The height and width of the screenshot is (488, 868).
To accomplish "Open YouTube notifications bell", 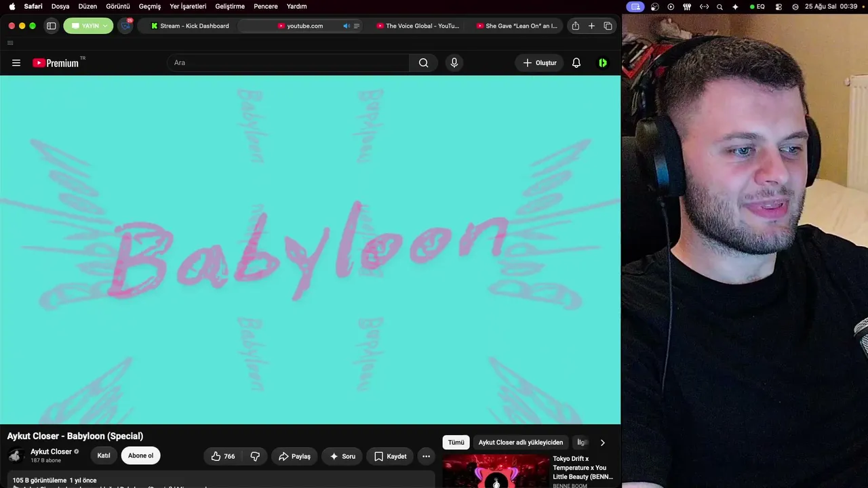I will [x=576, y=63].
